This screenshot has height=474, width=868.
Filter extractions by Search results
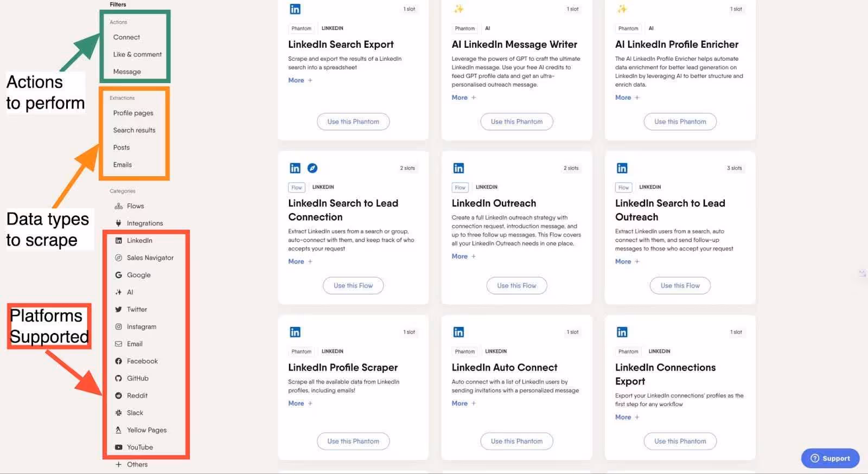(134, 131)
